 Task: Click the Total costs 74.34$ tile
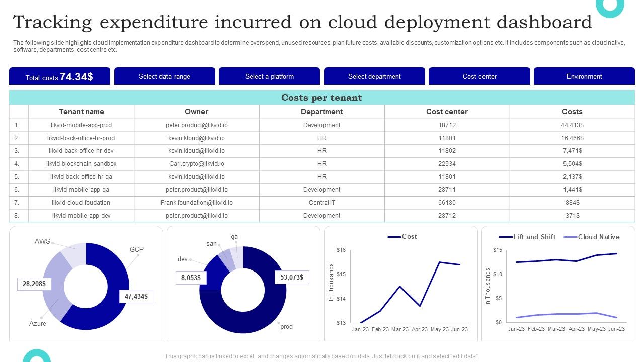[59, 76]
